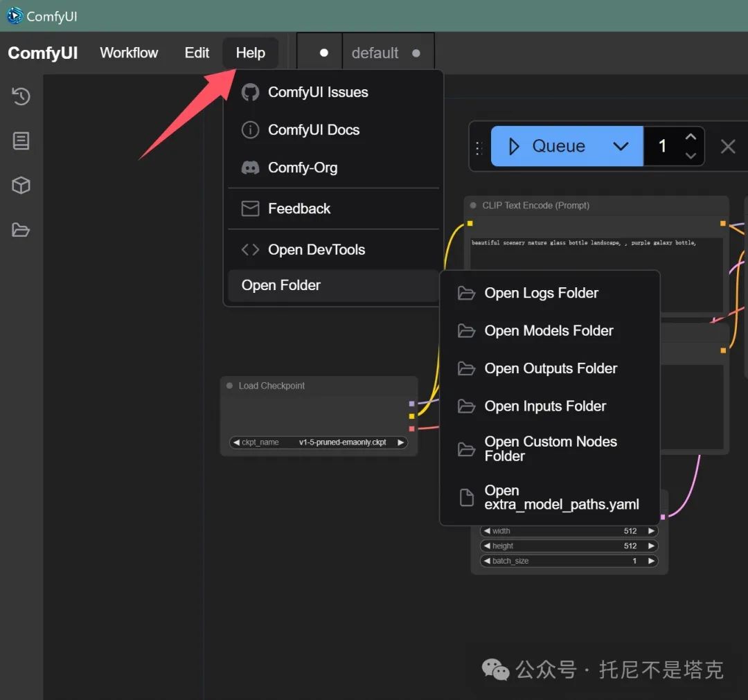Screen dimensions: 748x700
Task: Click the info icon beside ComfyUI Docs
Action: pos(250,129)
